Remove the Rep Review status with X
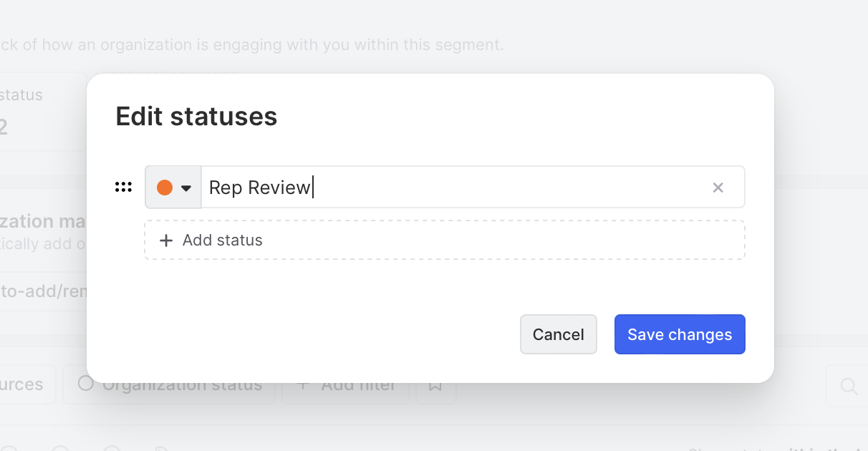This screenshot has width=868, height=451. click(x=718, y=188)
